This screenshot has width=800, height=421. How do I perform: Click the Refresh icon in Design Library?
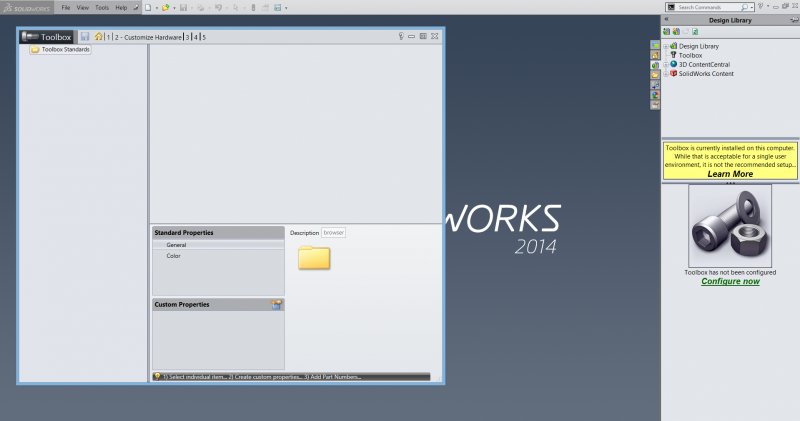click(x=695, y=32)
